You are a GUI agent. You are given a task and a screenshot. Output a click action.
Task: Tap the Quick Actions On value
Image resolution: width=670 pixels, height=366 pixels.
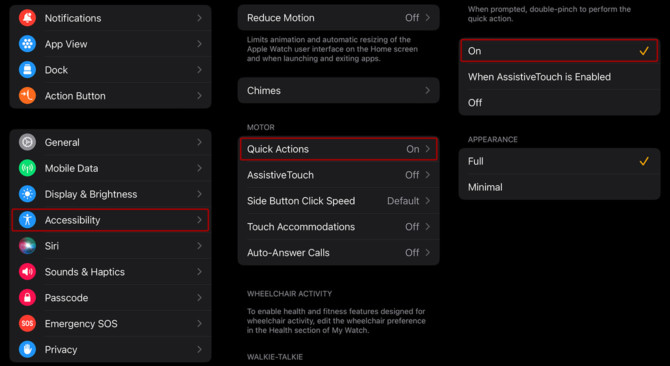point(413,149)
